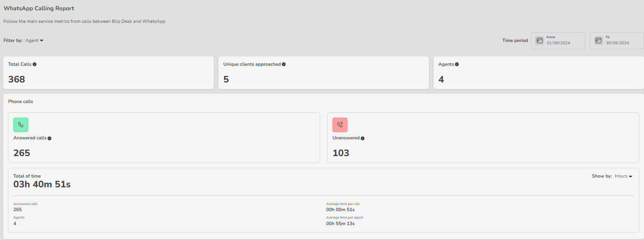Image resolution: width=644 pixels, height=240 pixels.
Task: Set the To date 30/09/2024 field
Action: pos(617,43)
